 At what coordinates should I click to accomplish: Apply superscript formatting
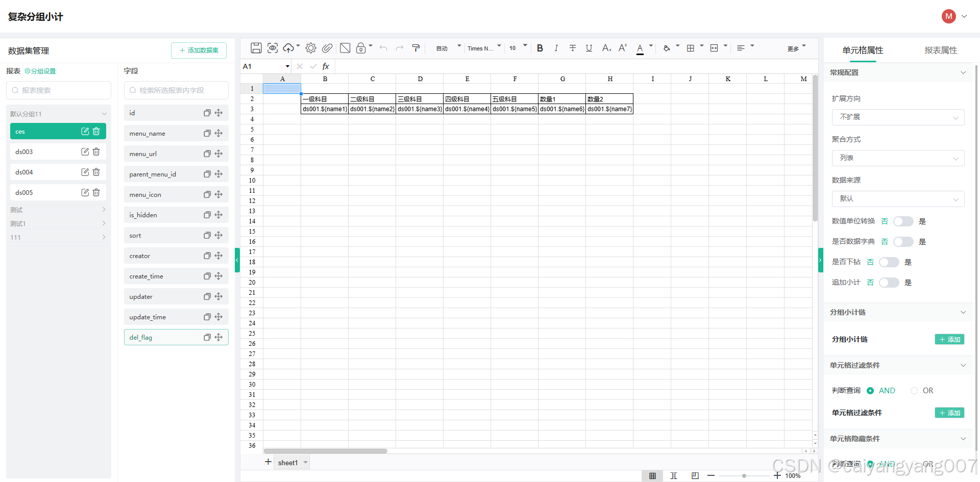tap(622, 48)
